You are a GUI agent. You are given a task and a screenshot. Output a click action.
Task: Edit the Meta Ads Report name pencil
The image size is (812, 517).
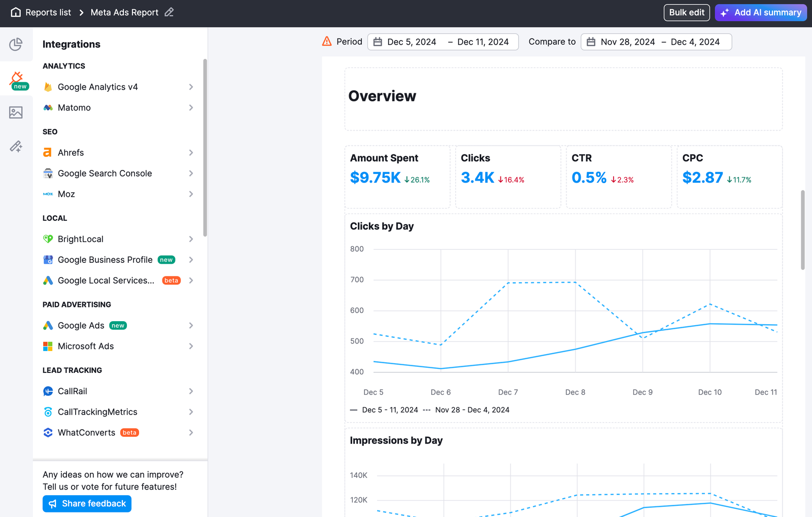point(169,12)
